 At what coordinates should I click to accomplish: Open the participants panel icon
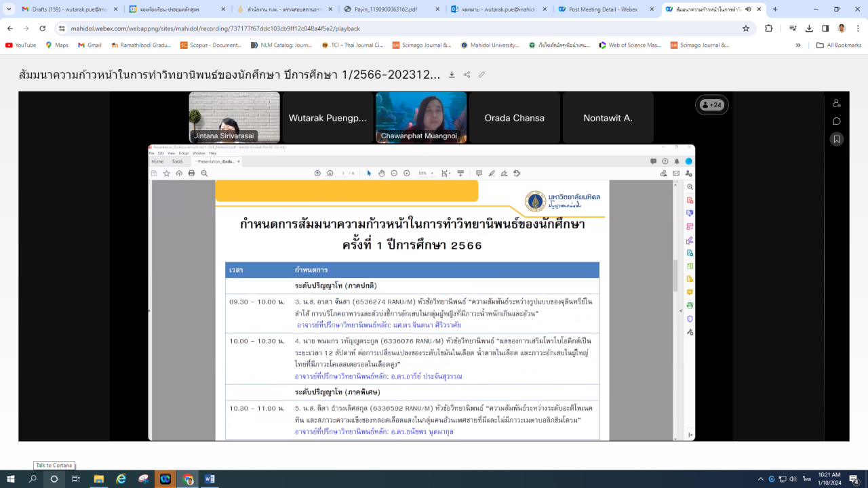pyautogui.click(x=837, y=103)
